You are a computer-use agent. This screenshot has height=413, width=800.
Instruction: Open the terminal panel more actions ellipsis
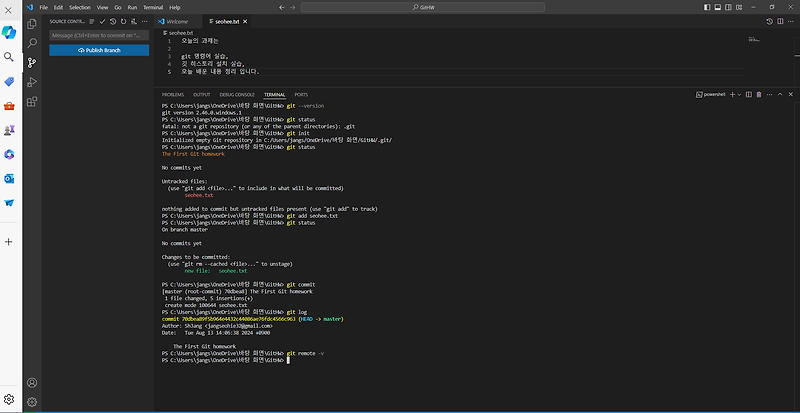coord(769,94)
